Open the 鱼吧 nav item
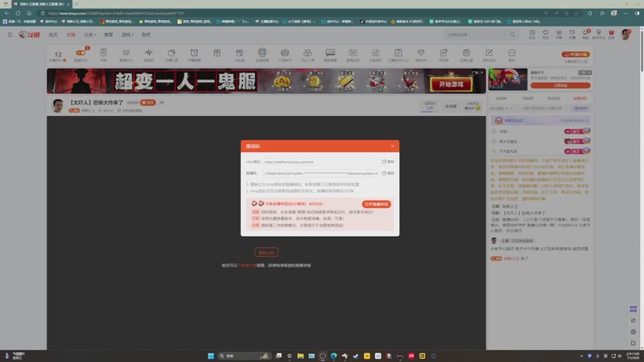 coord(146,35)
